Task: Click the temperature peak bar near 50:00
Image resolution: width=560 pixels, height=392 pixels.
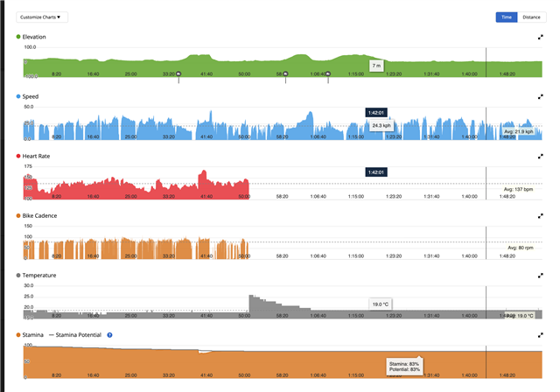Action: coord(253,302)
